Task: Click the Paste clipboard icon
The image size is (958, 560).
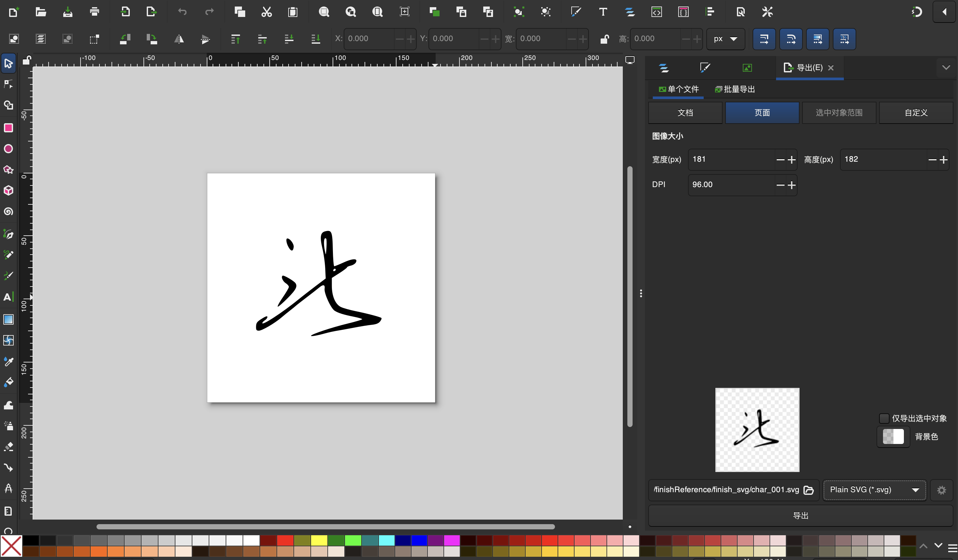Action: coord(293,12)
